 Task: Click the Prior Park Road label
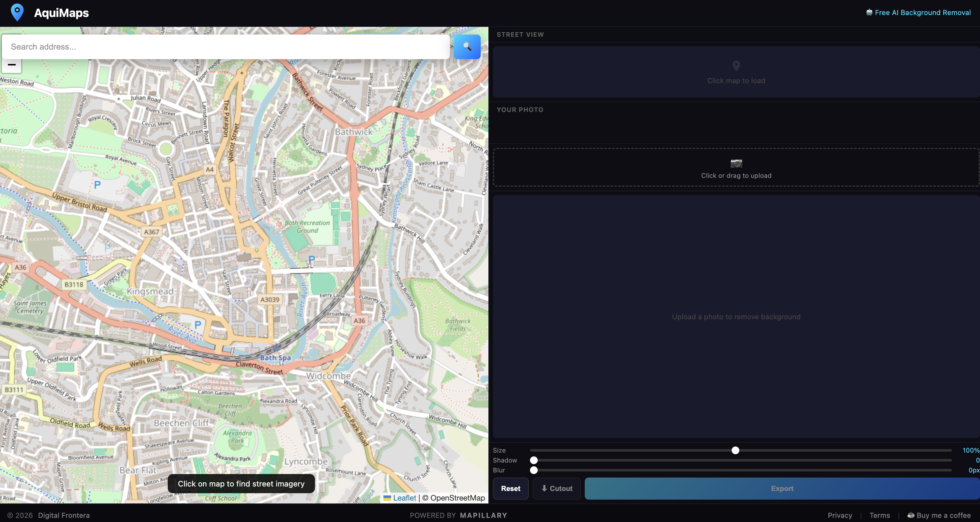point(355,425)
